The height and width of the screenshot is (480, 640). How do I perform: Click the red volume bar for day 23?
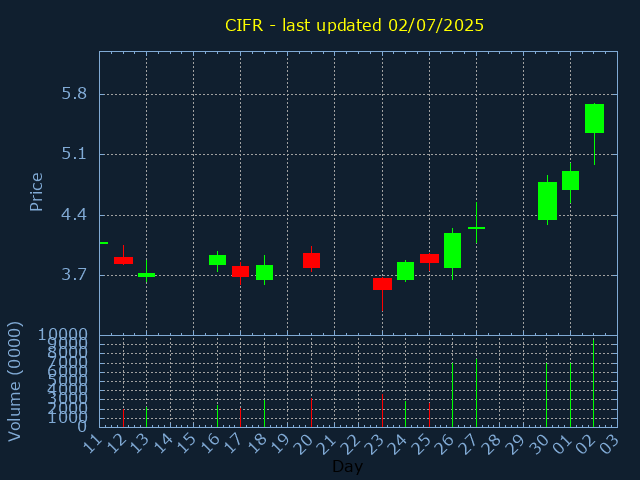coord(382,411)
